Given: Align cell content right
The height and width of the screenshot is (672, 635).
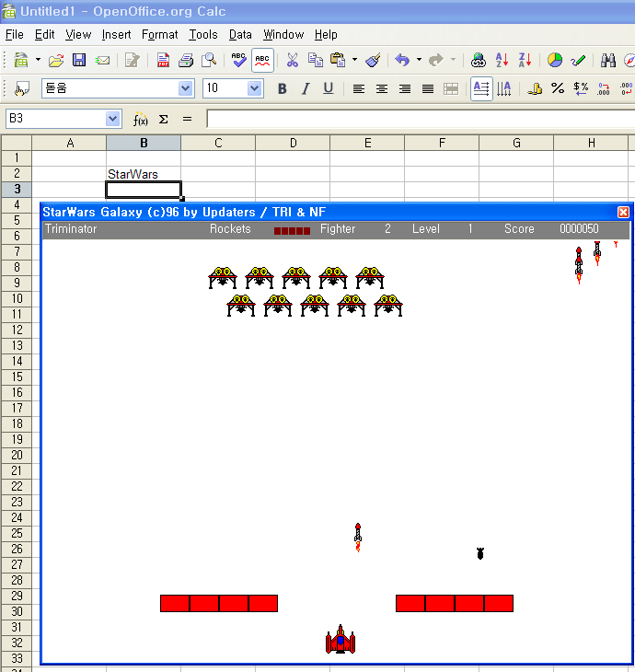Looking at the screenshot, I should [x=405, y=88].
